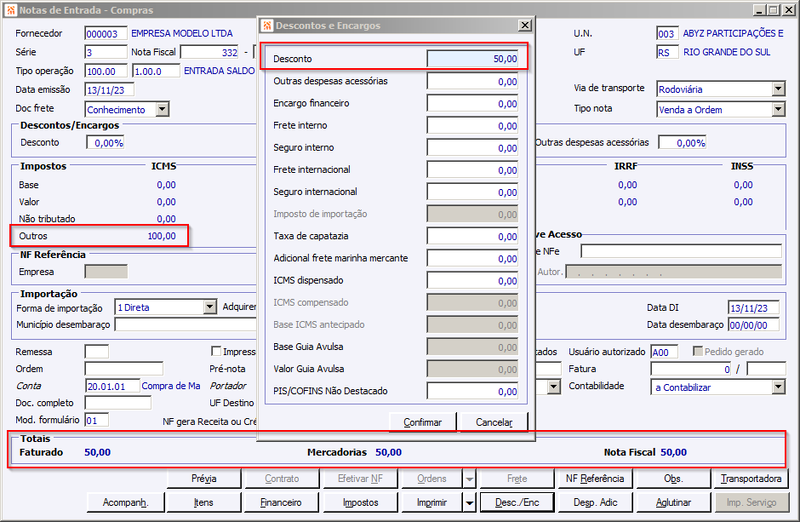
Task: Open the dropdown arrow left of Contabilidade
Action: click(x=554, y=387)
